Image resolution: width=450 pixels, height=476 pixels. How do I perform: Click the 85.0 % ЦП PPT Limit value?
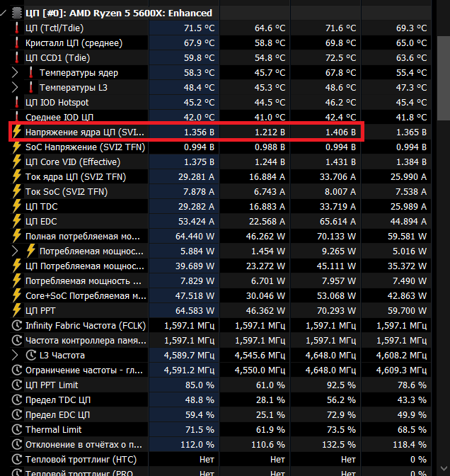[x=200, y=385]
